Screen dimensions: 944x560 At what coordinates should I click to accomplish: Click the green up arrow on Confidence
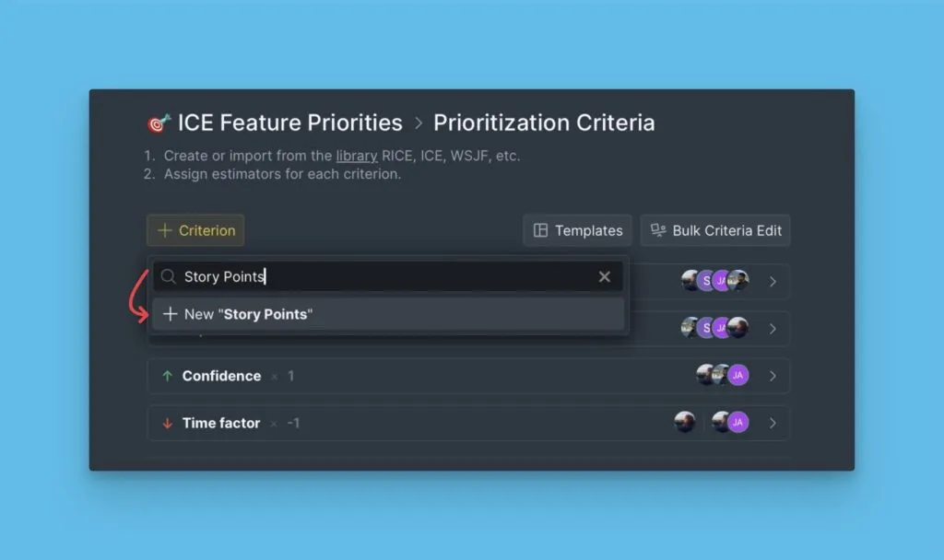pyautogui.click(x=168, y=376)
